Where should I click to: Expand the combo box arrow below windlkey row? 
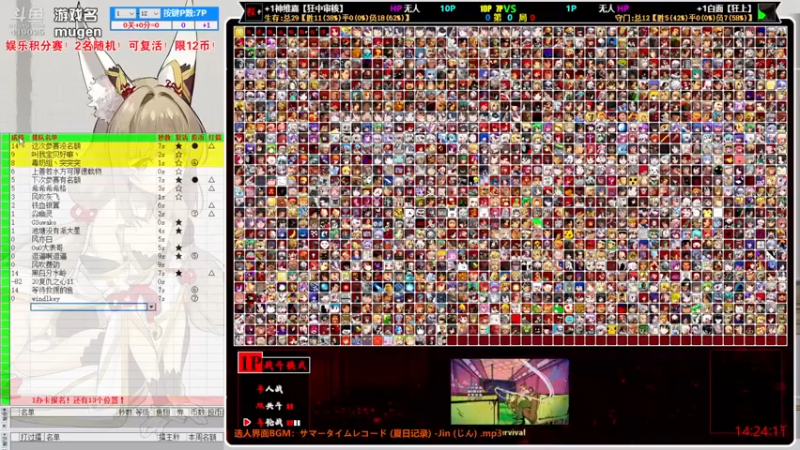click(152, 307)
